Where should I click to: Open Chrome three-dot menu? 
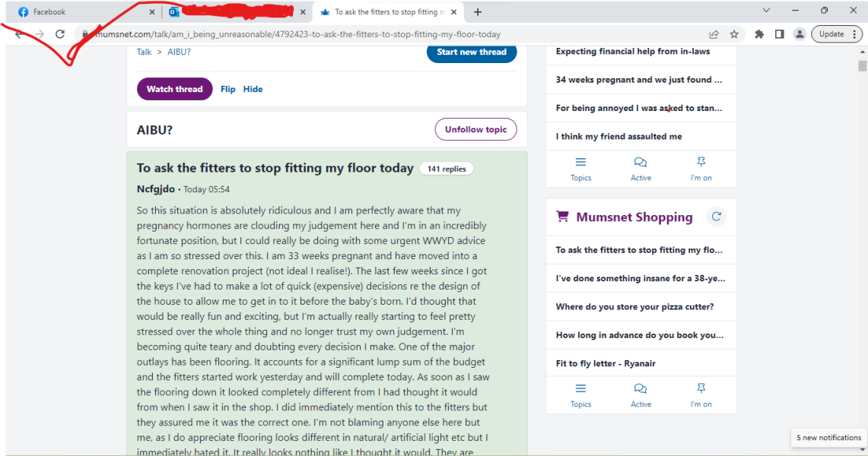[856, 34]
